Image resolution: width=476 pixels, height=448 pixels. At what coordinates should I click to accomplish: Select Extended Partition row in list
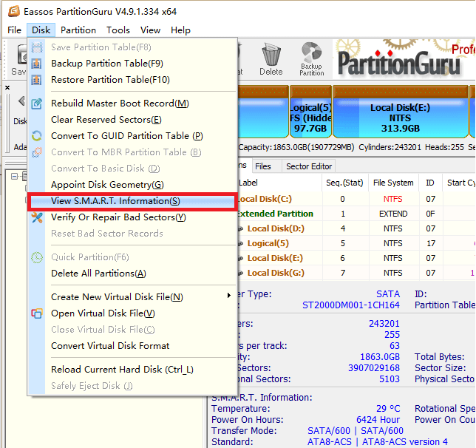pos(356,214)
